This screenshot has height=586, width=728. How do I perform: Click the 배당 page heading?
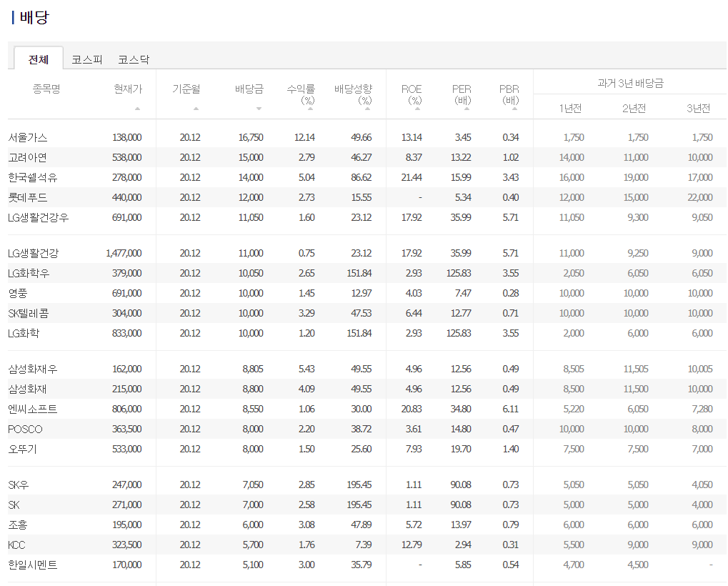click(34, 17)
